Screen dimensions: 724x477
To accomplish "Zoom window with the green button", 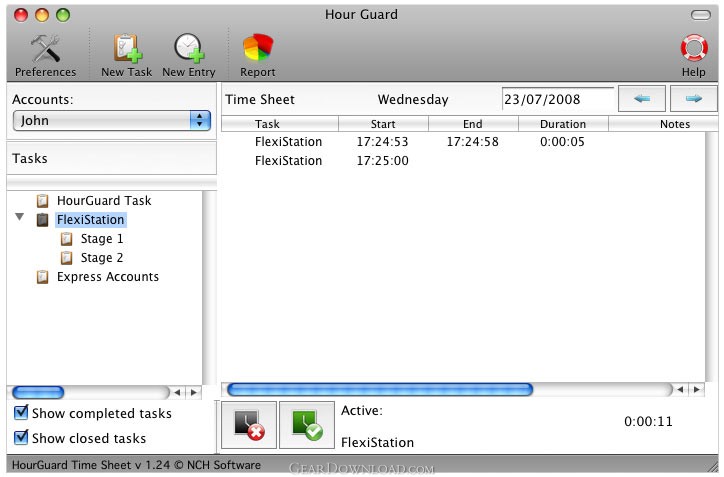I will click(x=63, y=15).
